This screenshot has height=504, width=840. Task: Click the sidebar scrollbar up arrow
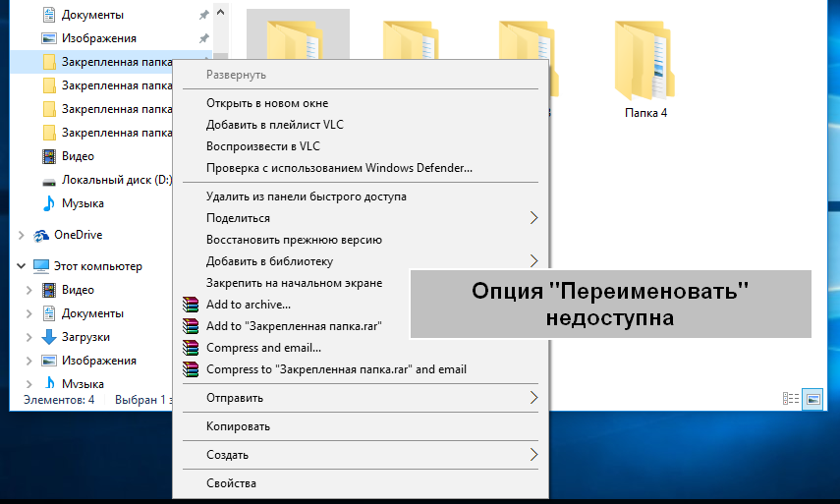click(x=221, y=13)
